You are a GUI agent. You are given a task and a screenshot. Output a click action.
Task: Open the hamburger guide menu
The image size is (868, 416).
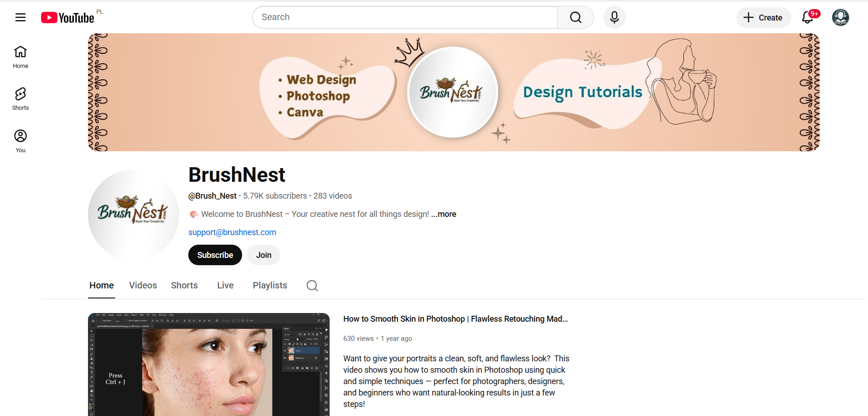(21, 17)
